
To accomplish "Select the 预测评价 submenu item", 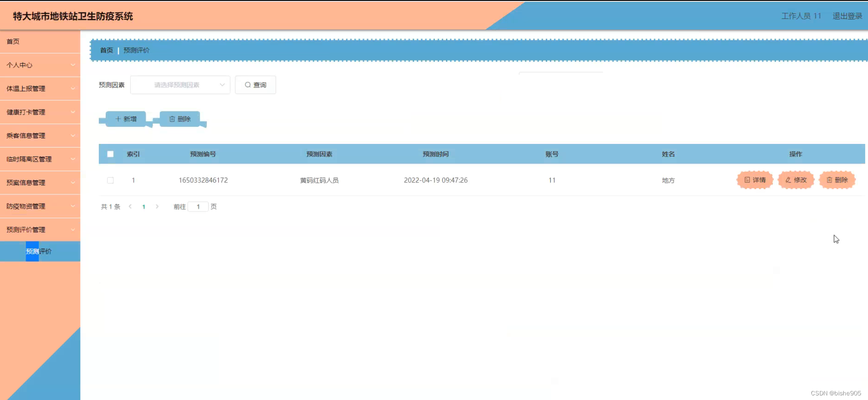I will point(40,251).
